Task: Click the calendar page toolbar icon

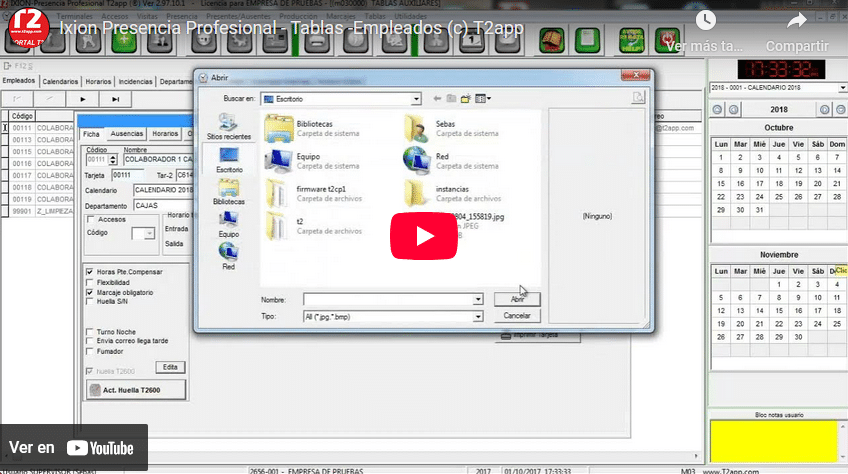Action: [x=472, y=41]
